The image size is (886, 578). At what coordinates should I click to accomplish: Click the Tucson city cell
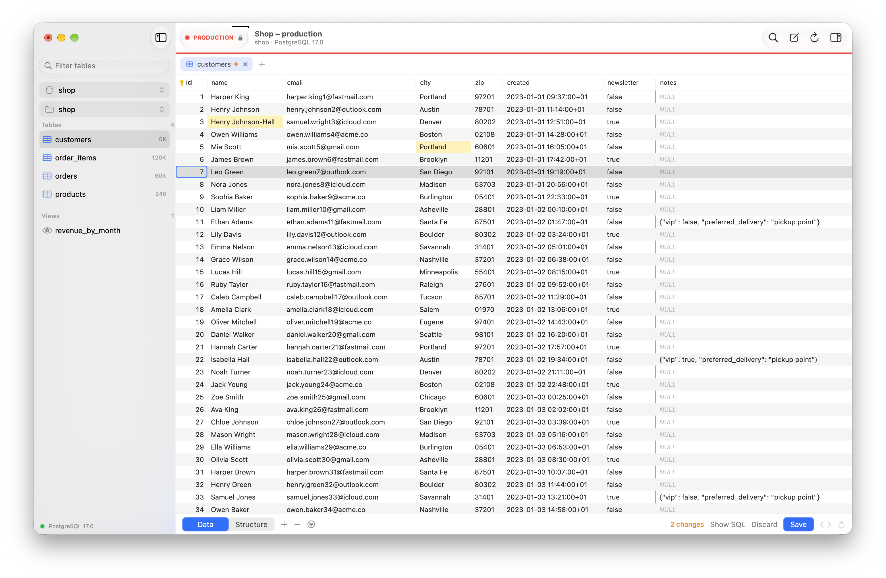(444, 297)
